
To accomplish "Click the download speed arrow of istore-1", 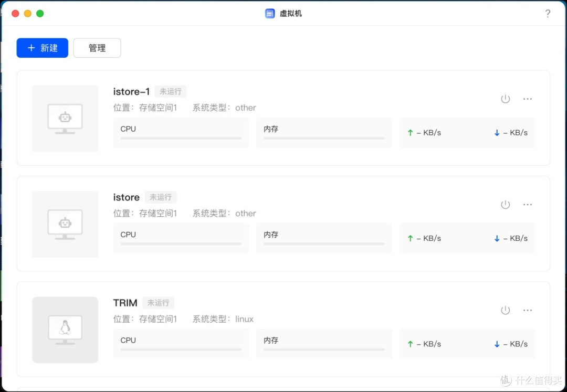I will coord(497,133).
